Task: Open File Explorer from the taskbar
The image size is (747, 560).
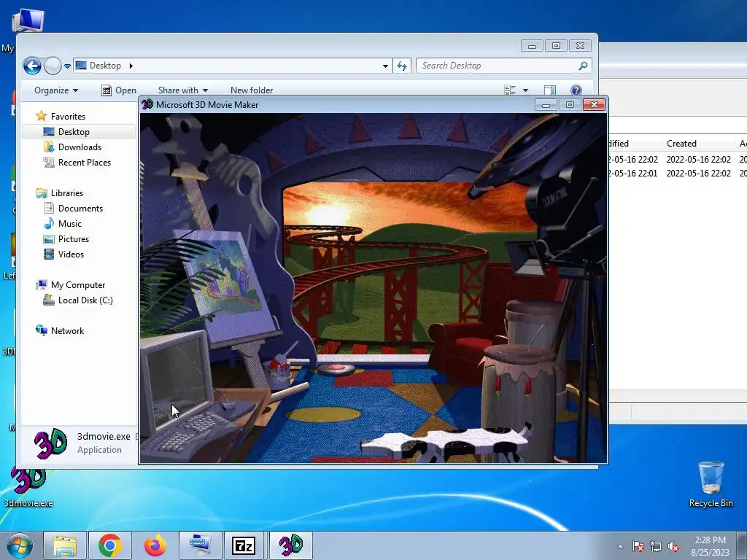Action: pyautogui.click(x=65, y=545)
